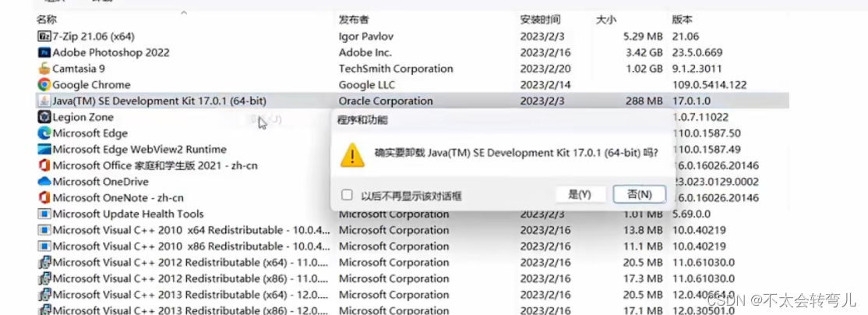Cancel uninstall with 否(N) button
Image resolution: width=868 pixels, height=315 pixels.
640,194
